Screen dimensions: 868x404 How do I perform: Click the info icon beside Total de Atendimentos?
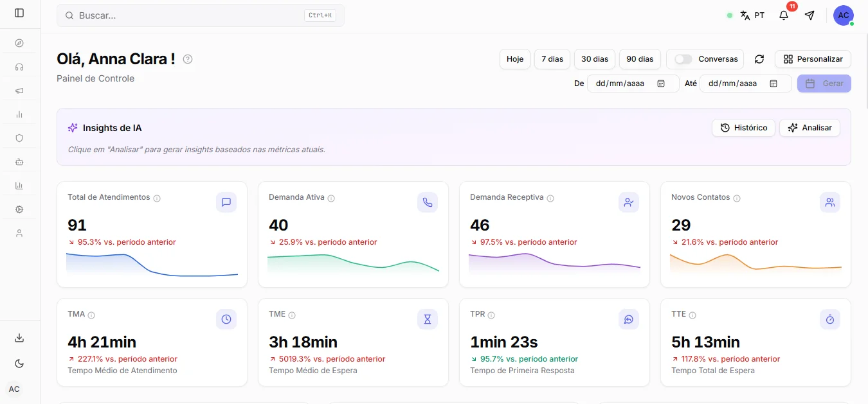(157, 198)
